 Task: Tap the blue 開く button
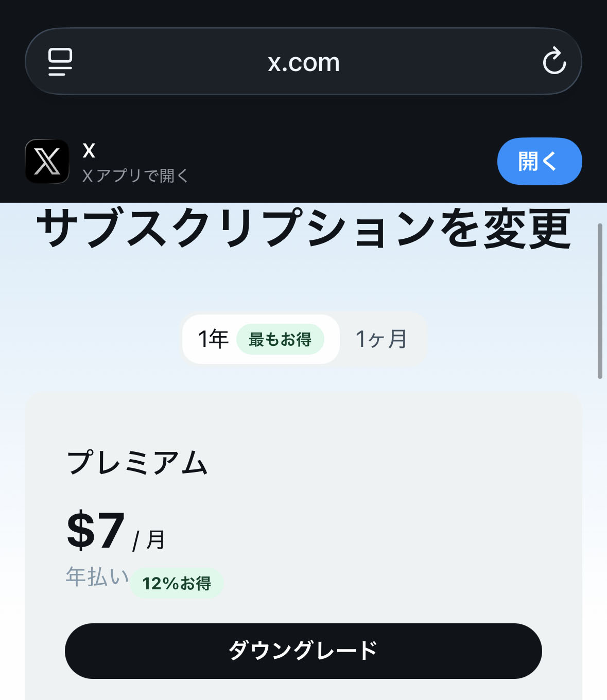(539, 161)
